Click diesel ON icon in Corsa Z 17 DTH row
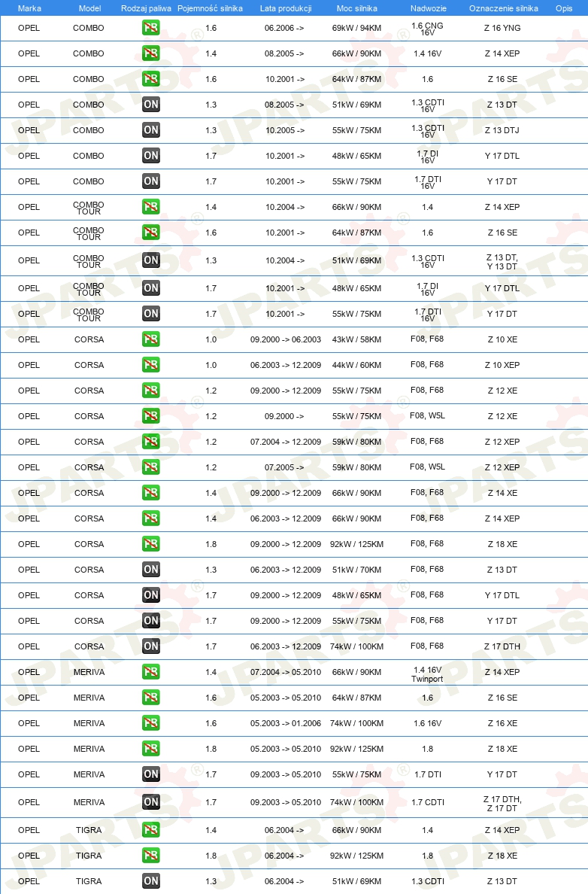The height and width of the screenshot is (894, 588). point(151,646)
